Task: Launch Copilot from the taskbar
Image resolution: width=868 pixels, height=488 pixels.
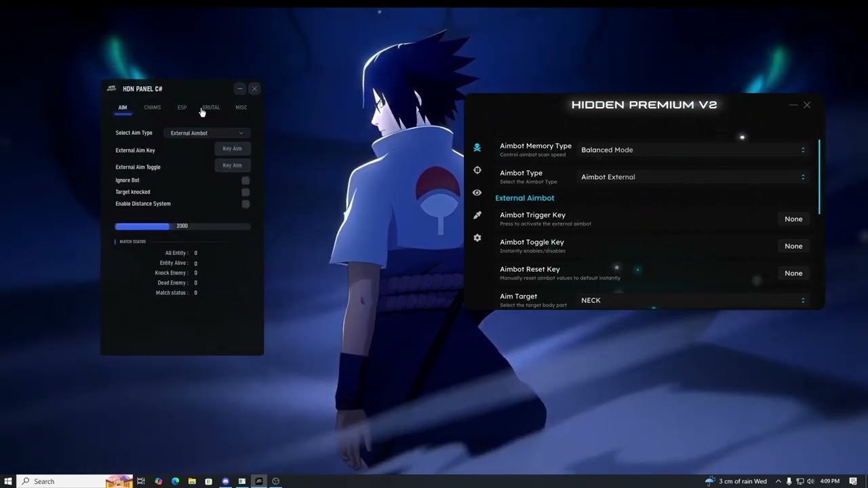Action: pos(159,481)
